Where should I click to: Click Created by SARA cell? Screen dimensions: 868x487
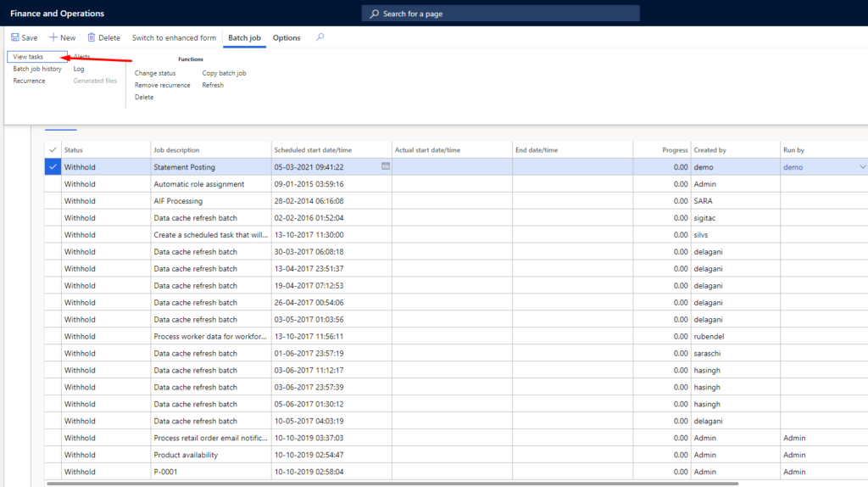coord(703,200)
